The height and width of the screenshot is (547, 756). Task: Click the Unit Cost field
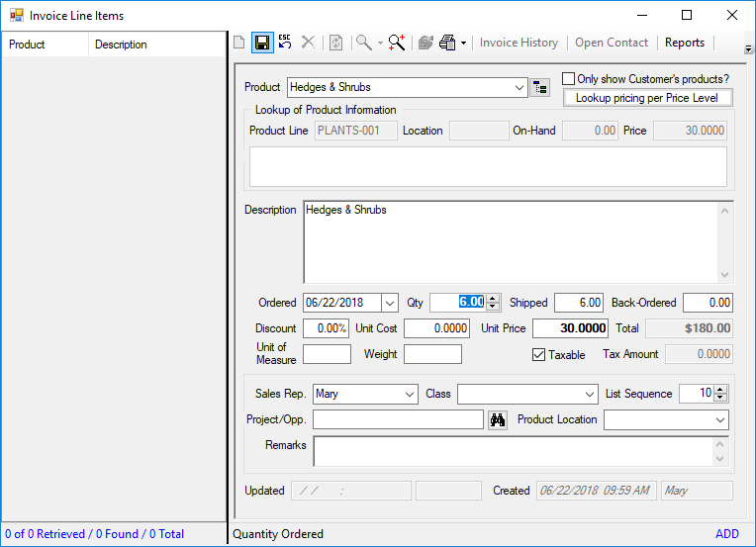[436, 328]
